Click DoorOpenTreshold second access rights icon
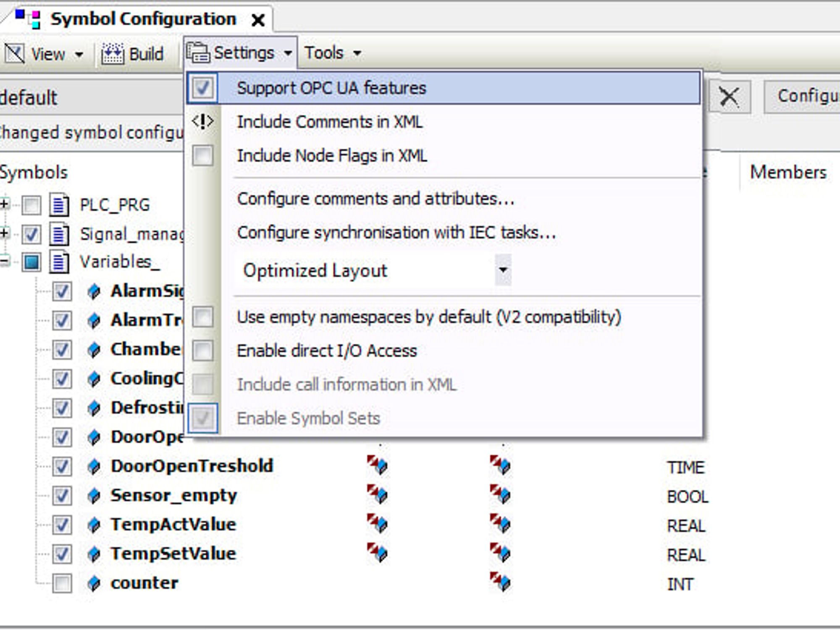840x630 pixels. 500,465
